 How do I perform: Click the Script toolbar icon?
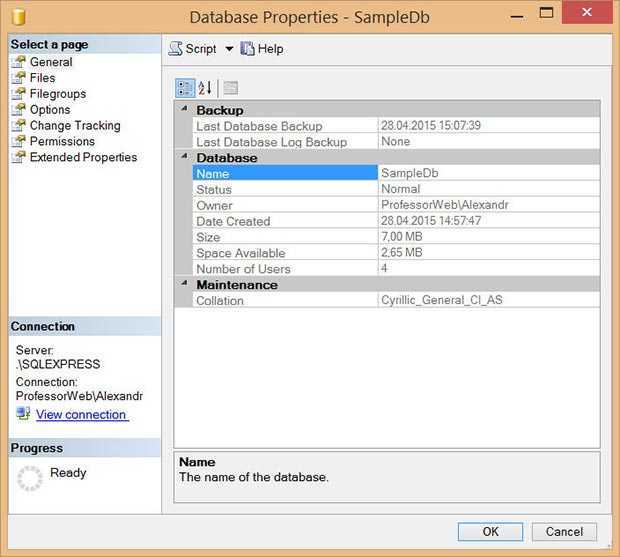click(x=176, y=49)
